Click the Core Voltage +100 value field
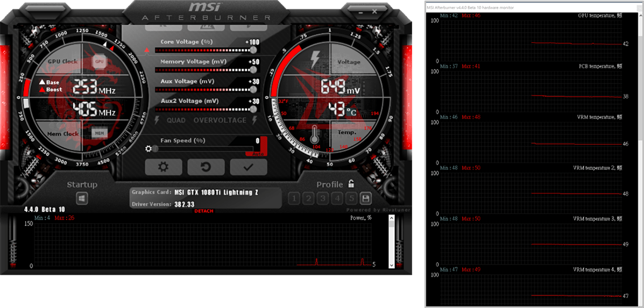 (x=252, y=42)
